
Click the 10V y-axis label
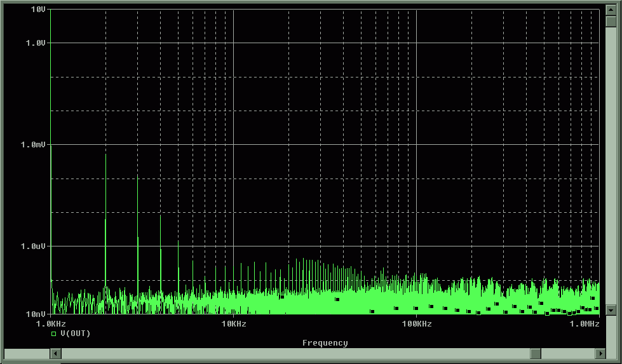coord(38,10)
